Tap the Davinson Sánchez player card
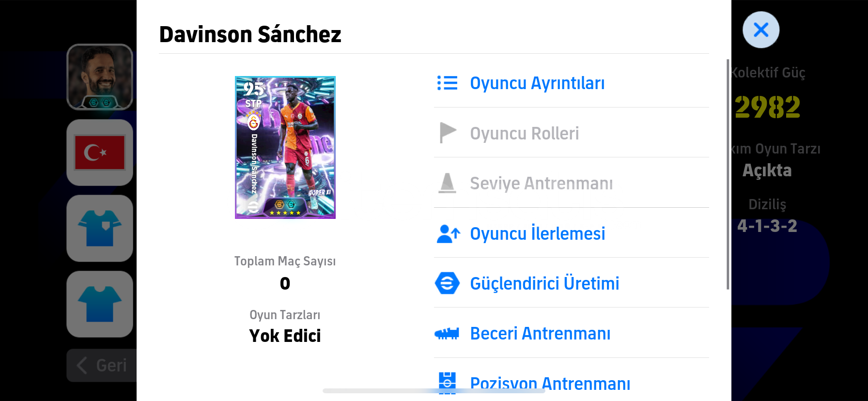Screen dimensions: 868x401 coord(285,147)
